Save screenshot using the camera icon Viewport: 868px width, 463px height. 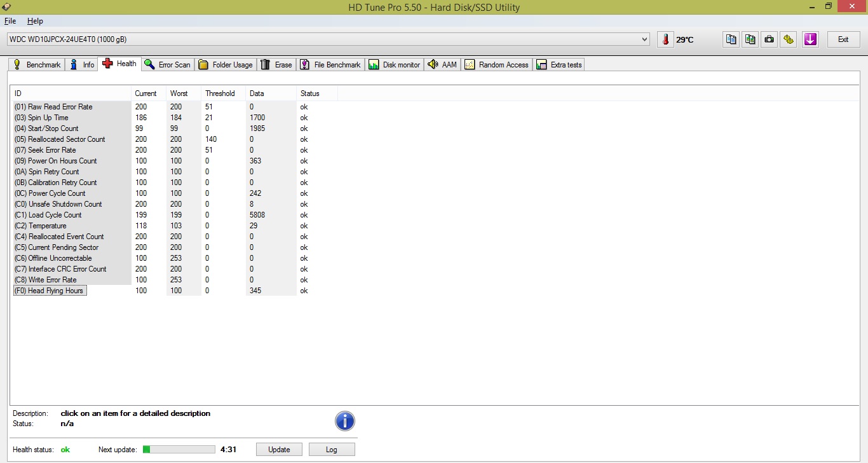(770, 39)
